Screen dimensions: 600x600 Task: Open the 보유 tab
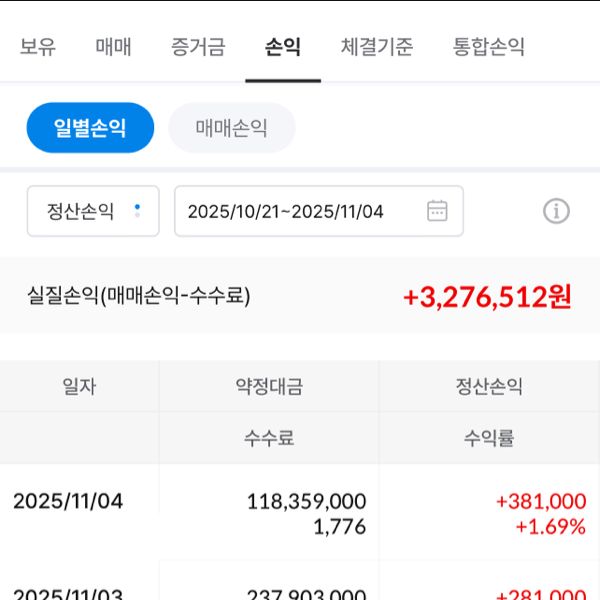click(x=38, y=46)
